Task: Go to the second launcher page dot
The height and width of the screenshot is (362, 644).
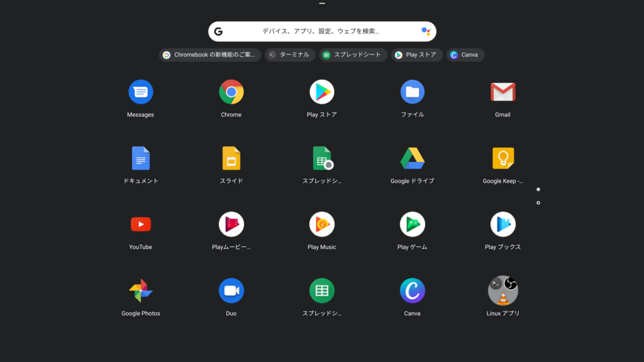Action: pos(538,203)
